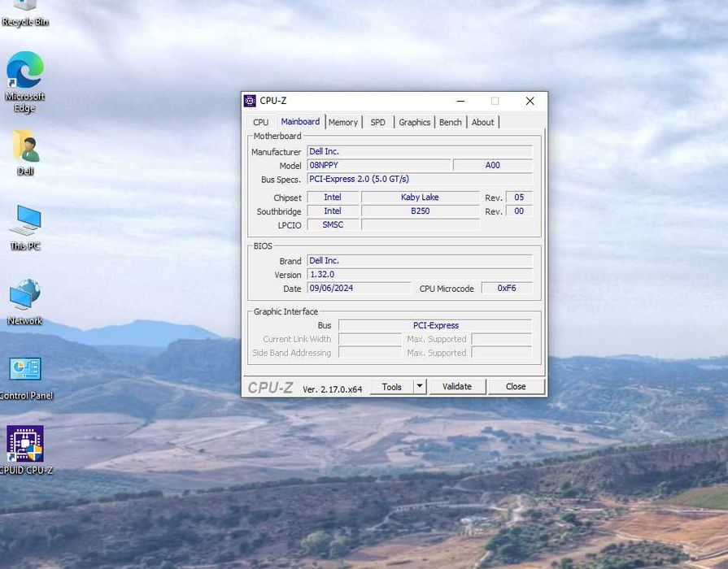Viewport: 728px width, 569px height.
Task: Select the model value 08NPPY
Action: point(378,165)
